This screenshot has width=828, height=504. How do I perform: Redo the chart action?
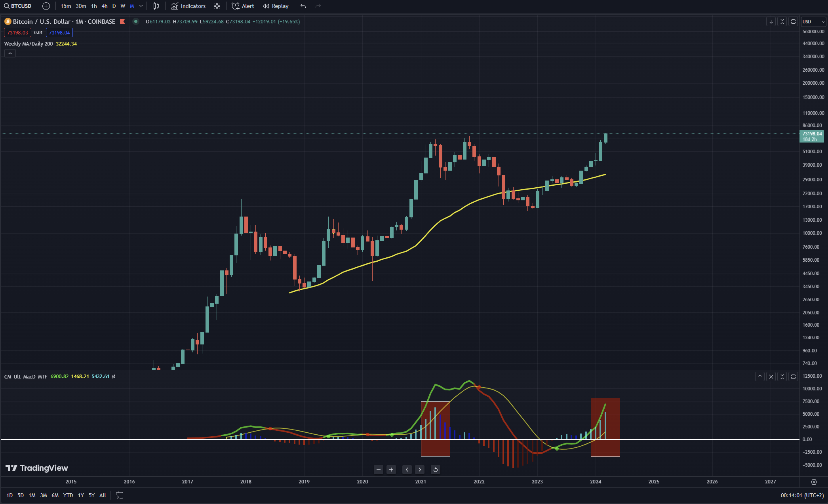(318, 6)
